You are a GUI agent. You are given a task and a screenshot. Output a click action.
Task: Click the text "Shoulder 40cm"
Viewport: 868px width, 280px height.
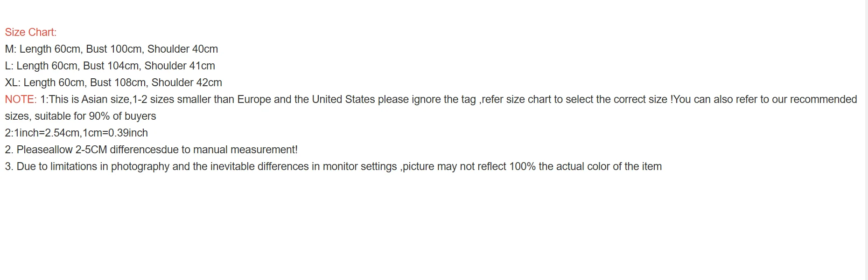(x=182, y=49)
